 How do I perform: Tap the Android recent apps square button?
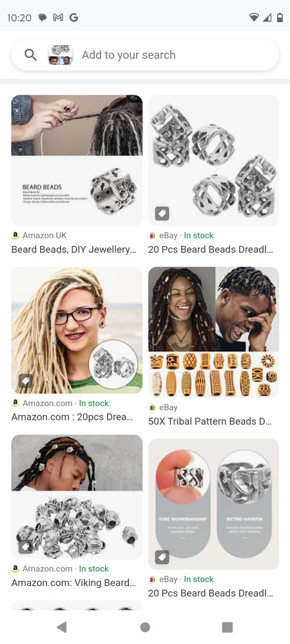(227, 627)
